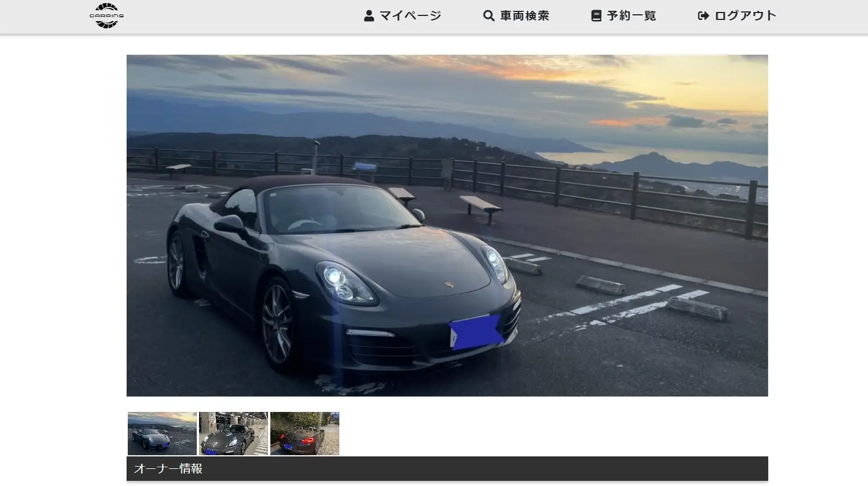868x486 pixels.
Task: Select the sunset overlook car thumbnail
Action: click(162, 434)
